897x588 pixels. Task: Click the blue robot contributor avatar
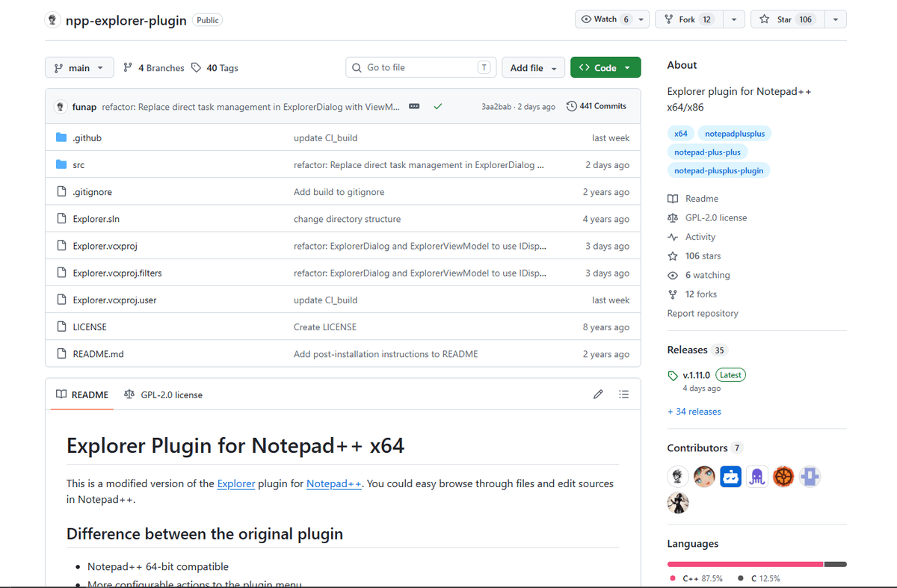731,476
